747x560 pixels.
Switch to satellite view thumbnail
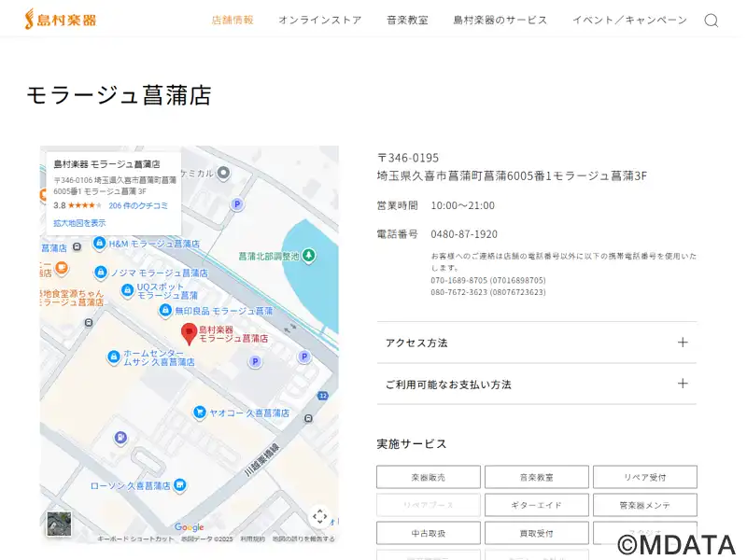(x=59, y=524)
